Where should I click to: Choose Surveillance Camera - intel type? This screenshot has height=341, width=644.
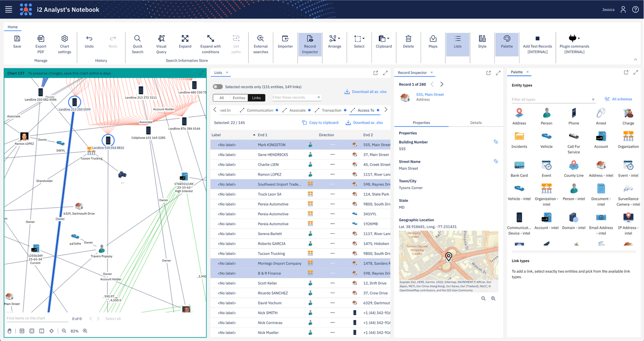click(x=628, y=195)
